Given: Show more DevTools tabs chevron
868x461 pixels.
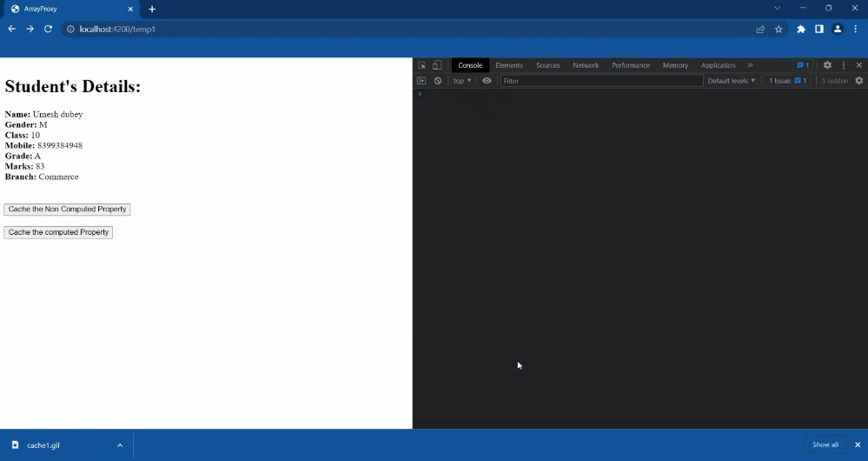Looking at the screenshot, I should [x=750, y=65].
